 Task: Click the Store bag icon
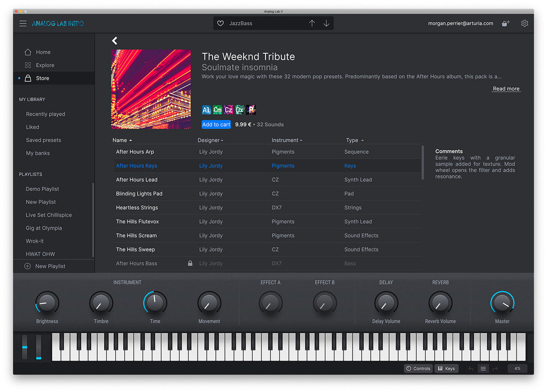point(28,78)
